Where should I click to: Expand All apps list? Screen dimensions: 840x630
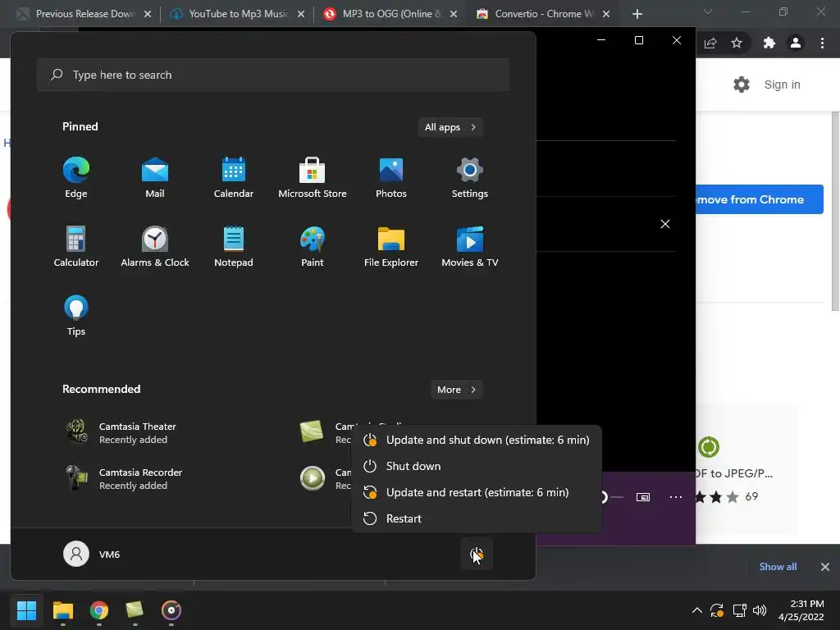(450, 127)
